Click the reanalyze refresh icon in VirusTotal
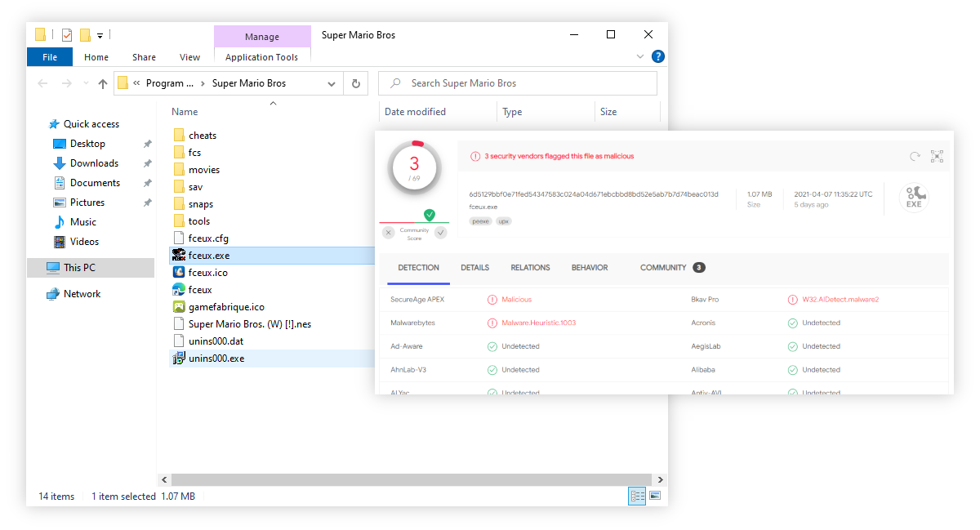The height and width of the screenshot is (530, 980). point(915,156)
